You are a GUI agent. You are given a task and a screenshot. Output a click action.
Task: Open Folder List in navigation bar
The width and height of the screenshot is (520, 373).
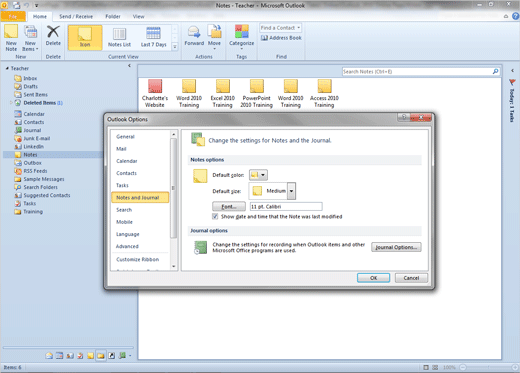point(101,356)
